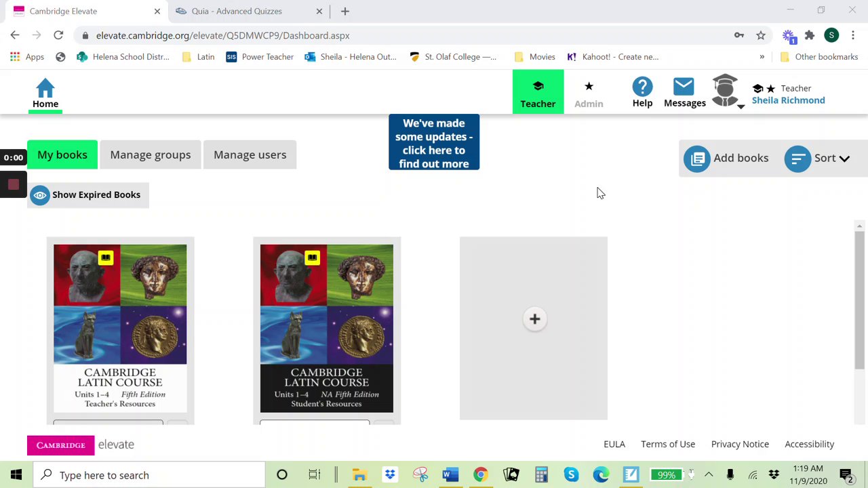The width and height of the screenshot is (868, 488).
Task: Stop the screen recording button
Action: (13, 184)
